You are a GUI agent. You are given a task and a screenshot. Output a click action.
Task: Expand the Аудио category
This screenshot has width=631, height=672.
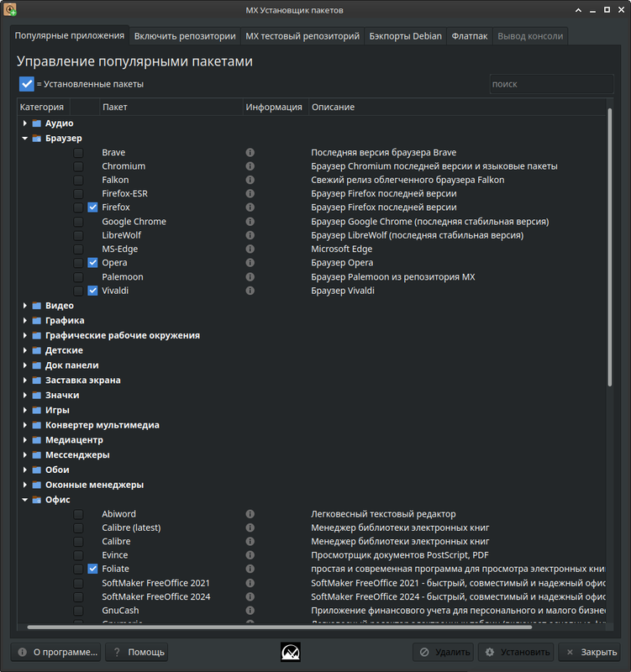pyautogui.click(x=25, y=123)
